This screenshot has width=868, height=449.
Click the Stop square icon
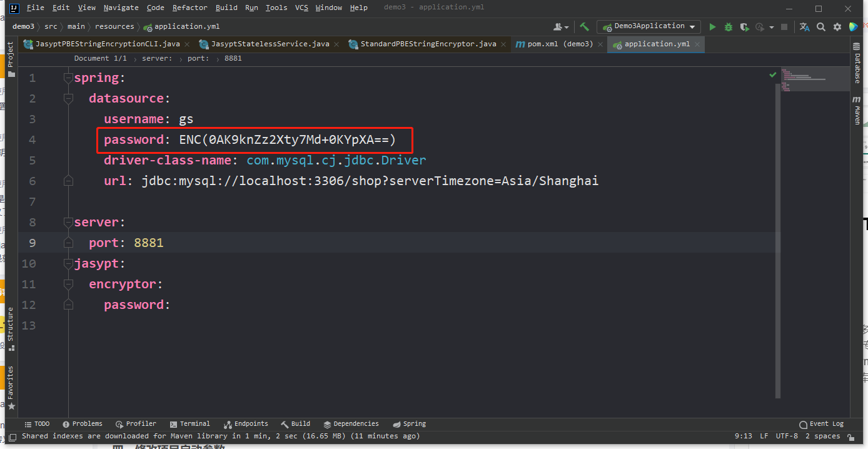coord(784,27)
